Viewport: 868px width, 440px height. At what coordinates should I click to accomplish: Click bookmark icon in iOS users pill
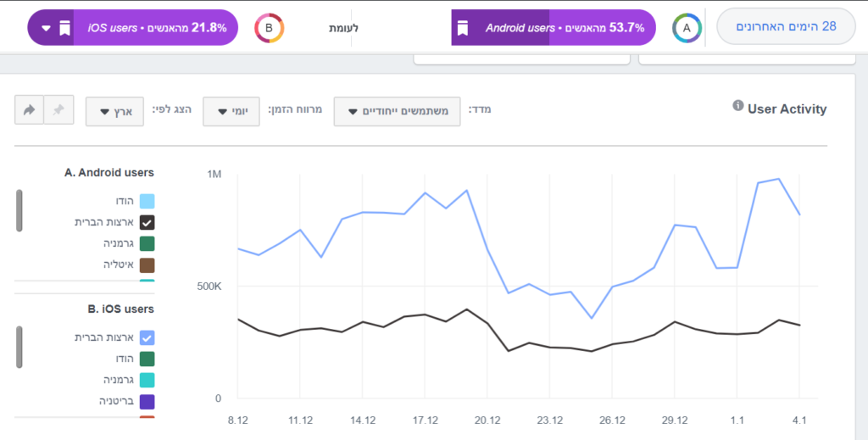tap(64, 28)
